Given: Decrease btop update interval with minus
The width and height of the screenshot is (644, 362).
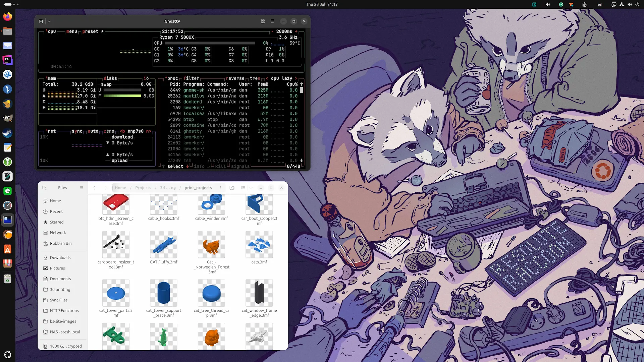Looking at the screenshot, I should point(272,32).
